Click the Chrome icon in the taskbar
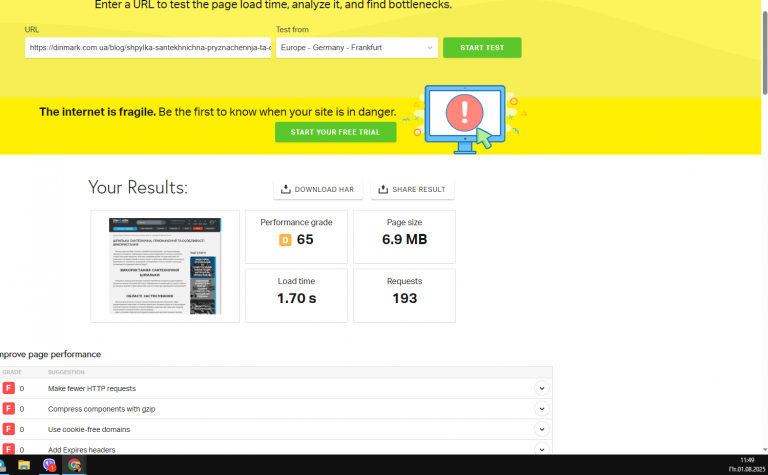 coord(74,465)
